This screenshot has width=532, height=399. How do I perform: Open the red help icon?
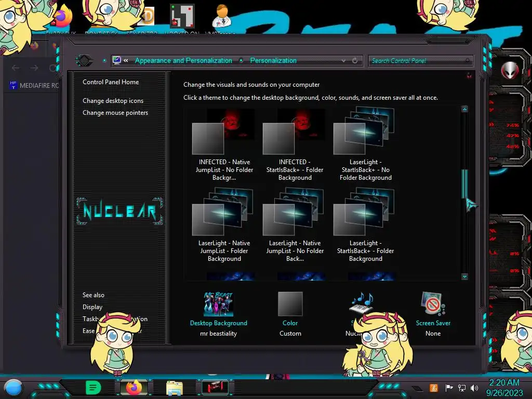(469, 76)
